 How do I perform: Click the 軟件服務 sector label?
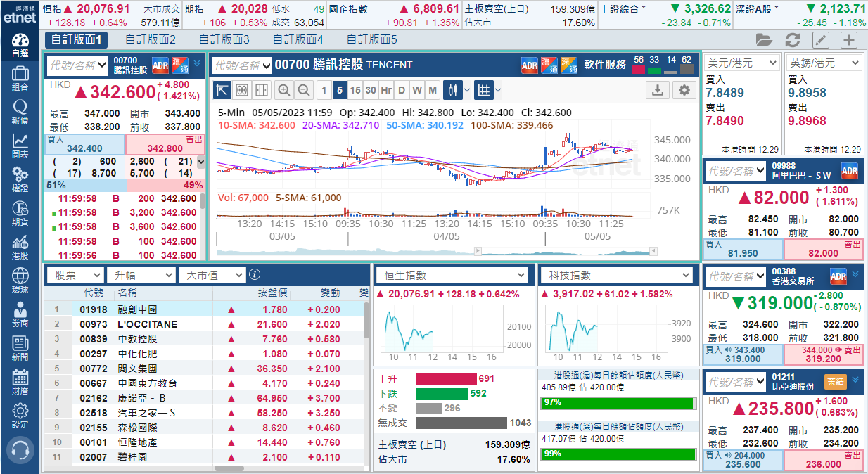(x=604, y=65)
